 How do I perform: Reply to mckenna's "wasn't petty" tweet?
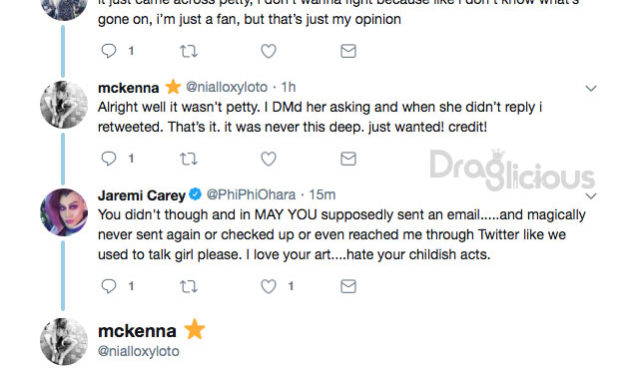(109, 159)
